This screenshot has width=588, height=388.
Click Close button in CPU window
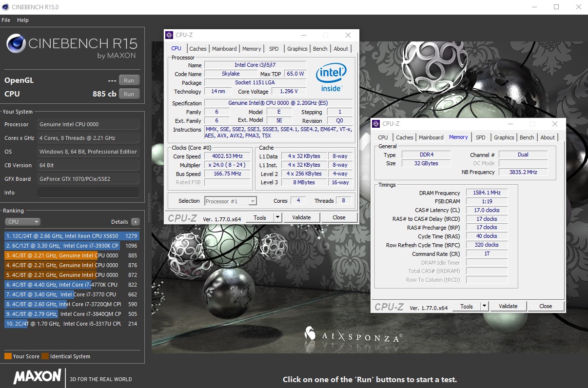339,217
